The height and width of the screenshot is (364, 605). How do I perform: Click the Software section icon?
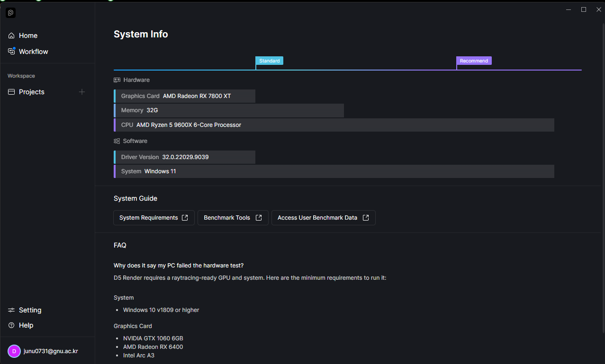tap(117, 141)
